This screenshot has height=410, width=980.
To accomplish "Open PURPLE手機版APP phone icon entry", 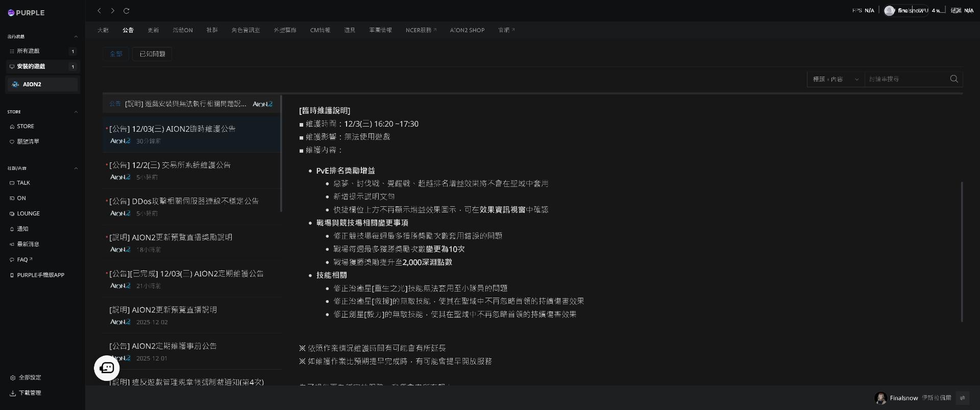I will click(x=37, y=275).
